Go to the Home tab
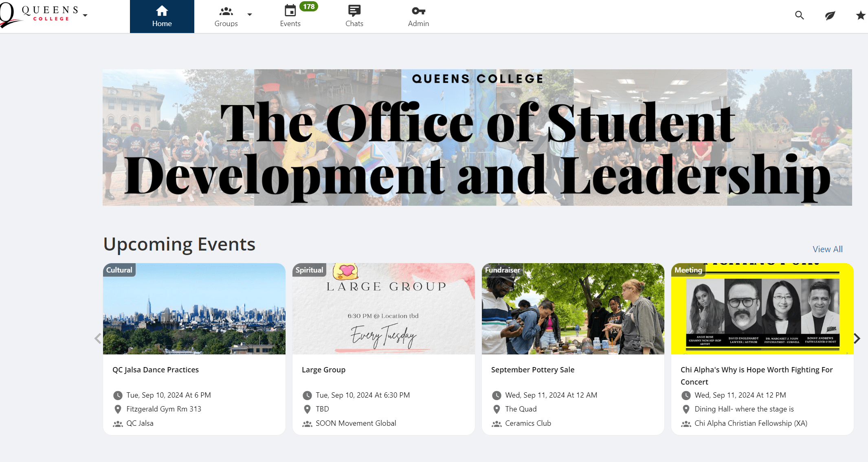 (x=162, y=16)
